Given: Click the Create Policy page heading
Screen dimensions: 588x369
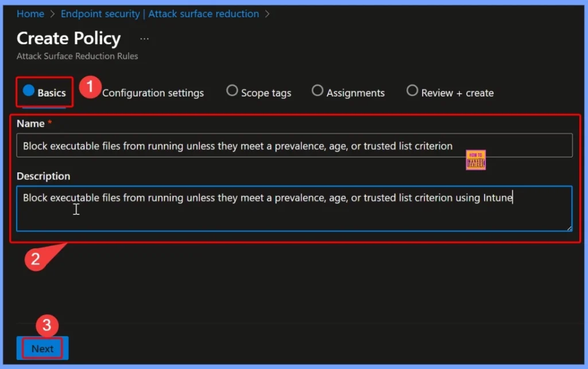Looking at the screenshot, I should [x=68, y=39].
